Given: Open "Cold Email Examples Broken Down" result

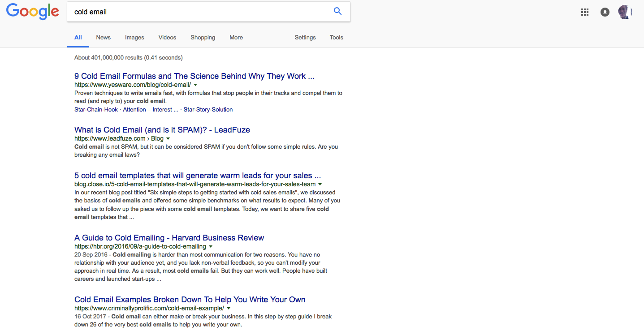Looking at the screenshot, I should 190,300.
